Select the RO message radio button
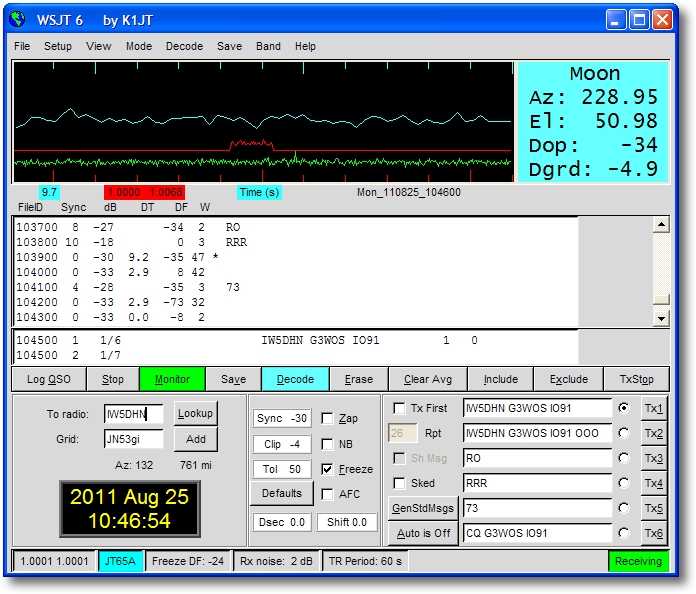Viewport: 696px width, 594px height. pyautogui.click(x=624, y=458)
